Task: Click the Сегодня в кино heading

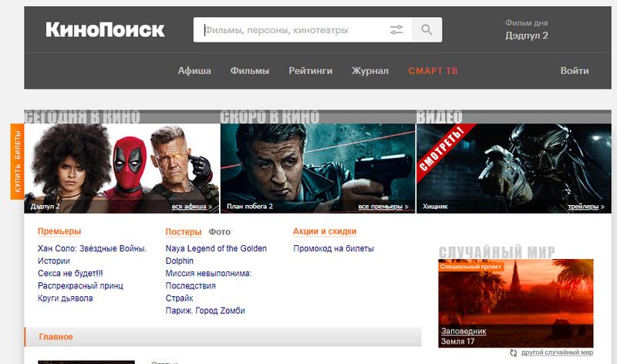Action: [83, 117]
